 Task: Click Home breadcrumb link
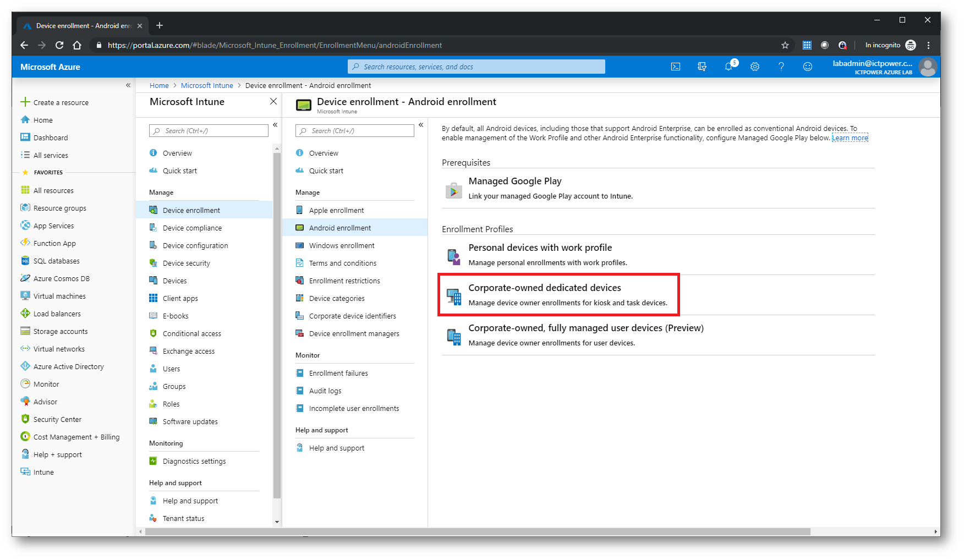pyautogui.click(x=159, y=85)
